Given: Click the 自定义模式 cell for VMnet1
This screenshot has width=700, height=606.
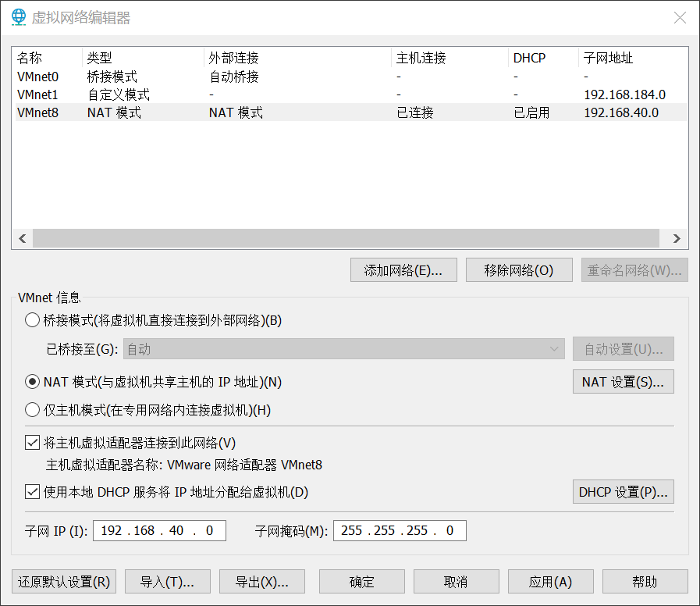Looking at the screenshot, I should click(119, 94).
